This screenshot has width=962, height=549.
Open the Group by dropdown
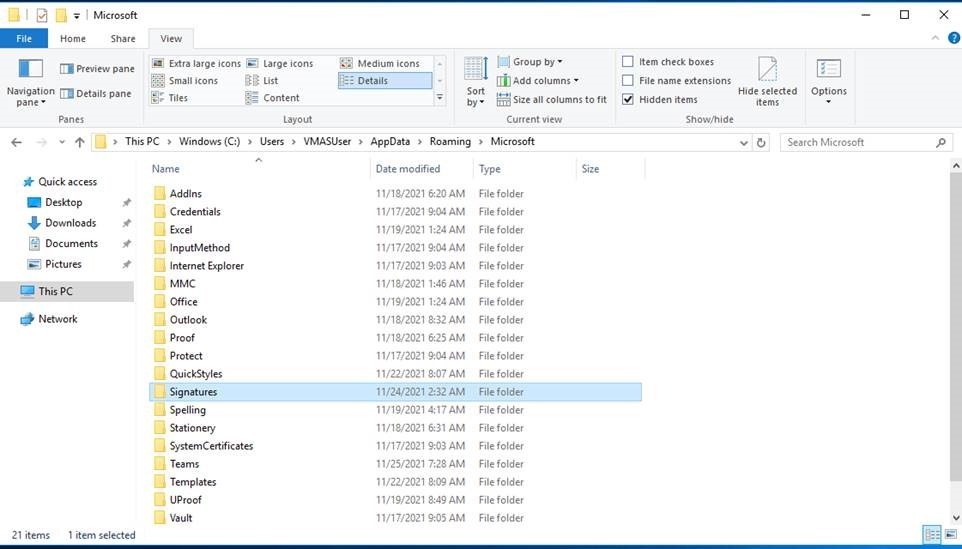530,62
